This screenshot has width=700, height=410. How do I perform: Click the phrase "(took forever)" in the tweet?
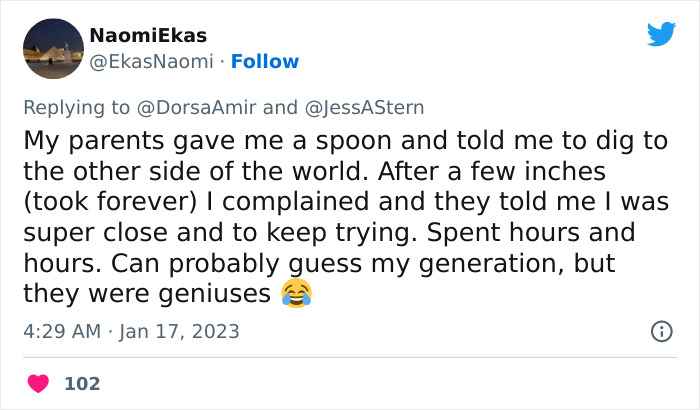coord(110,200)
